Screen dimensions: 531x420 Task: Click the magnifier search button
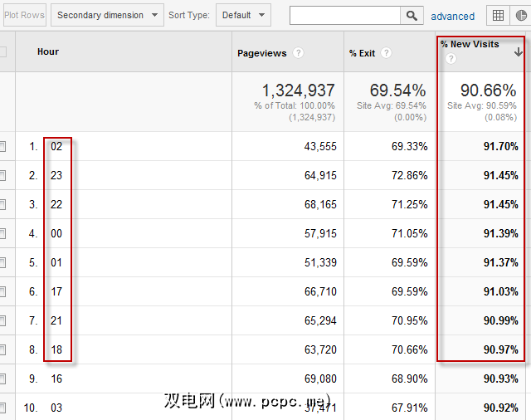point(412,15)
